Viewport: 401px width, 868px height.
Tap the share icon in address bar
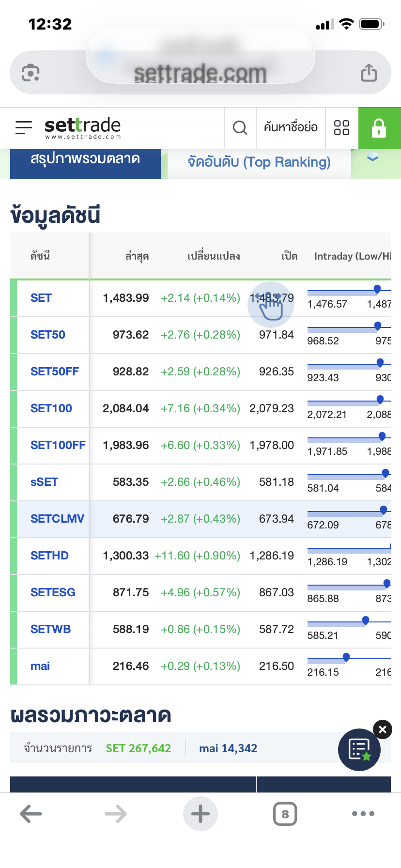(x=369, y=73)
